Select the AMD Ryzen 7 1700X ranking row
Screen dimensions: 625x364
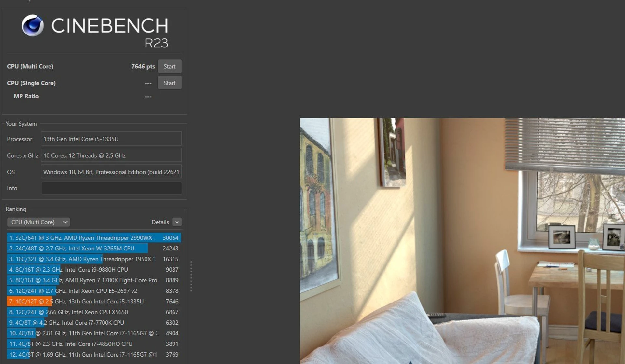[94, 280]
